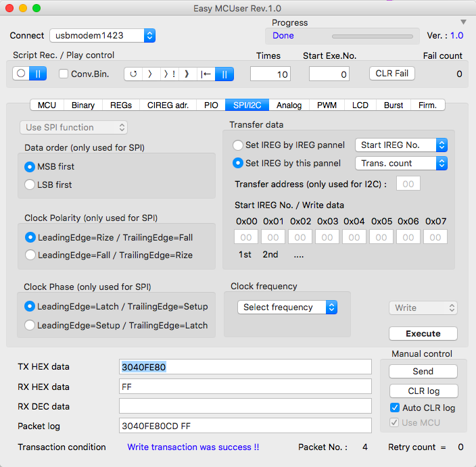This screenshot has width=476, height=467.
Task: Select LSB first data order
Action: [30, 185]
